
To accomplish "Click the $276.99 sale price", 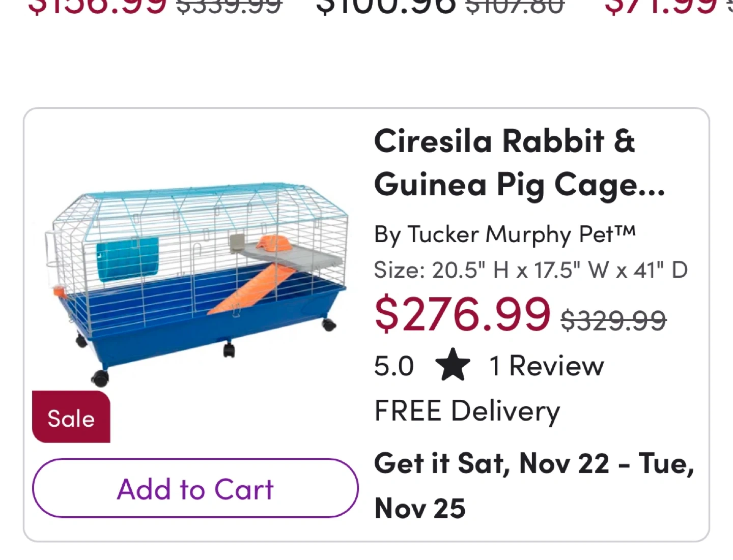I will coord(462,314).
